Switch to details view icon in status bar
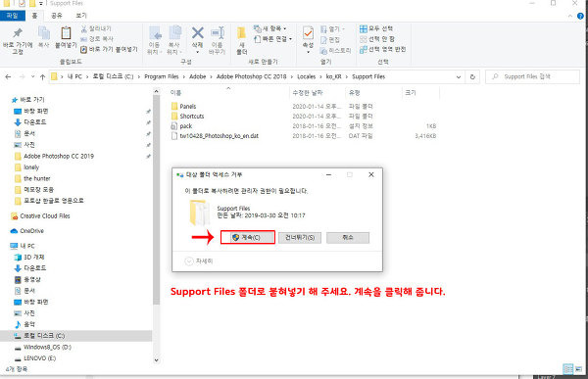Image resolution: width=588 pixels, height=379 pixels. click(567, 369)
